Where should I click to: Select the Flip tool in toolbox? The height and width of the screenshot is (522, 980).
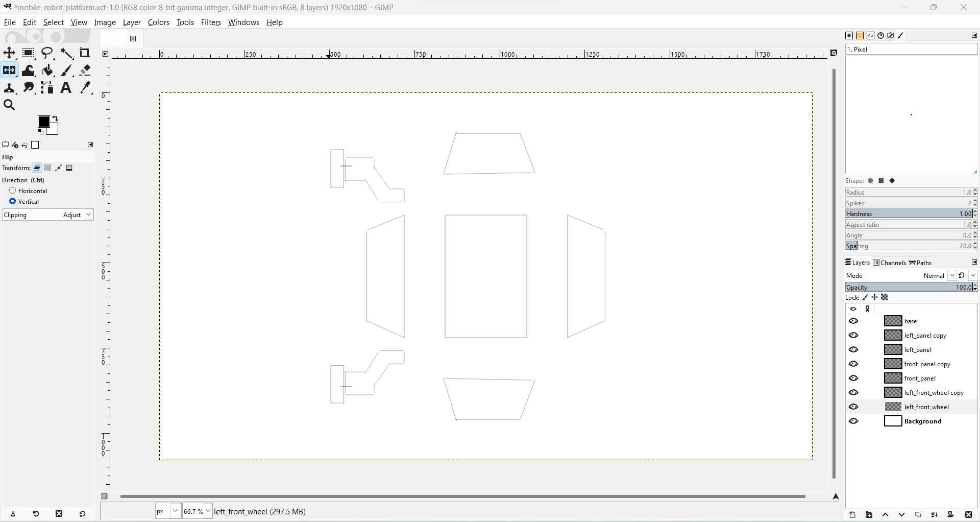(x=9, y=70)
